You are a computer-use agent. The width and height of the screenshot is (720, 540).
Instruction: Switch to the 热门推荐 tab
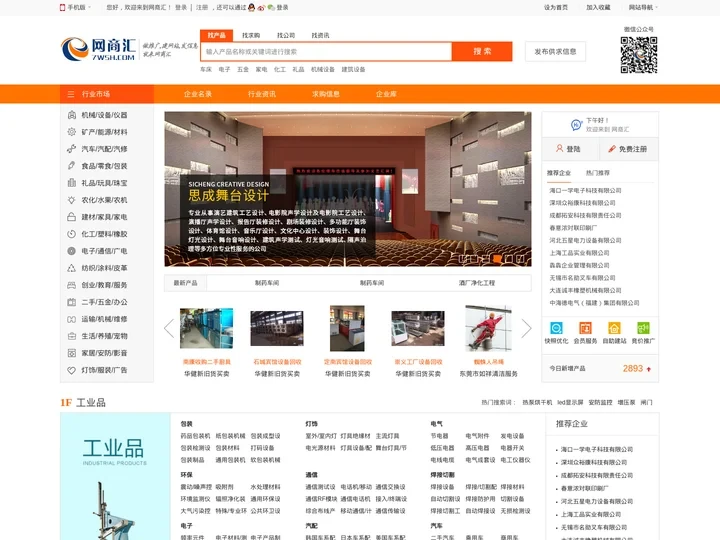[597, 173]
